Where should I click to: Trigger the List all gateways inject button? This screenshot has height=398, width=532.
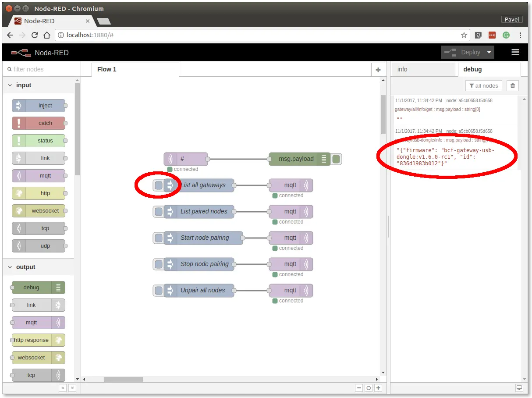click(x=158, y=185)
